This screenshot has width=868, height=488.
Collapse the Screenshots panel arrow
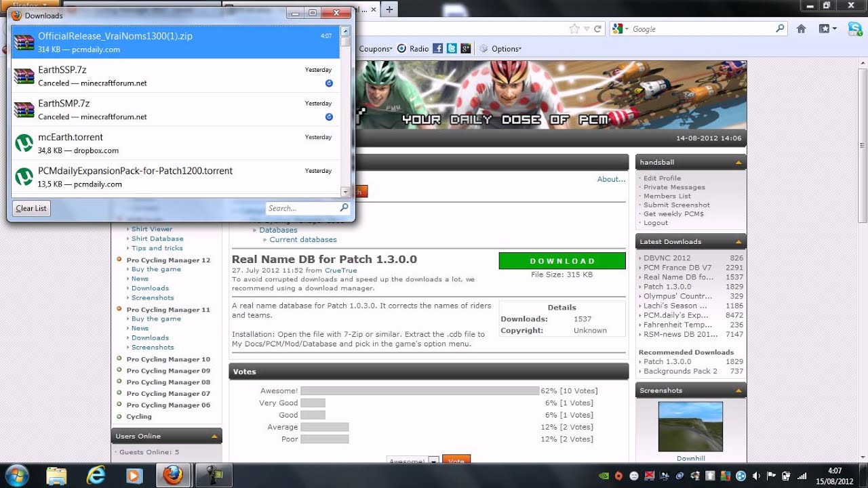tap(738, 391)
